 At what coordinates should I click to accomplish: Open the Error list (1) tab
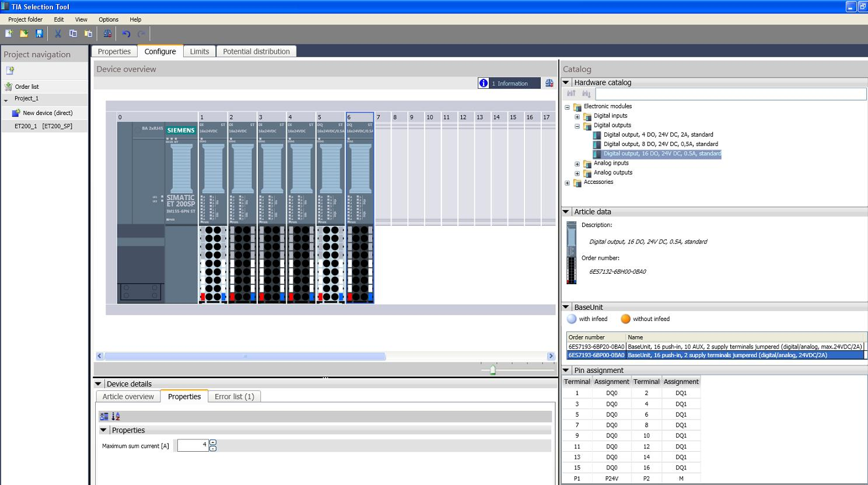(235, 396)
